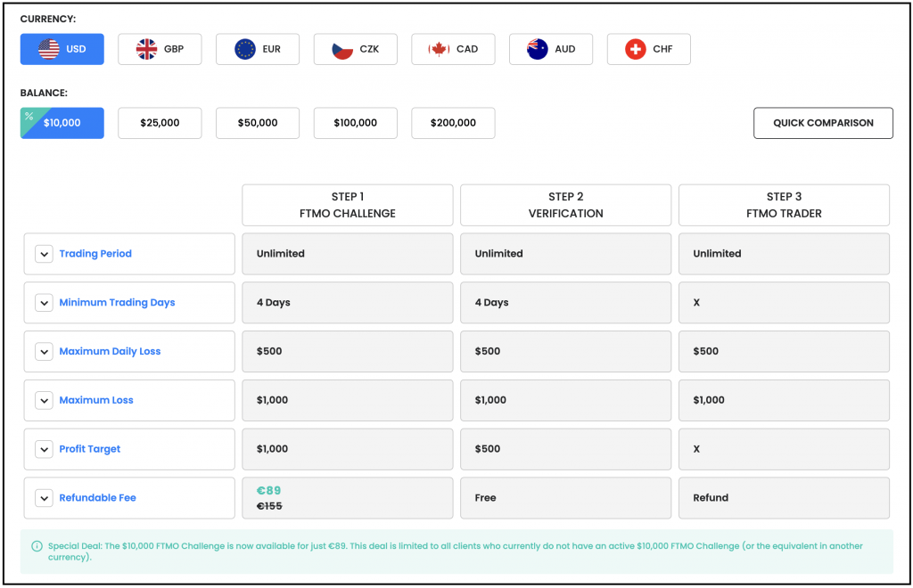Select the Step 1 FTMO Challenge header
913x588 pixels.
click(x=347, y=205)
